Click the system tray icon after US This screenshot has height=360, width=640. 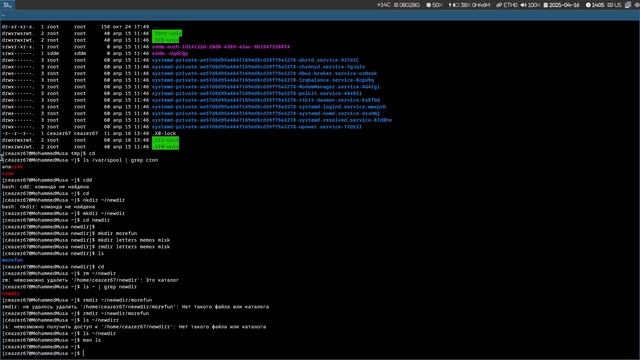[628, 5]
